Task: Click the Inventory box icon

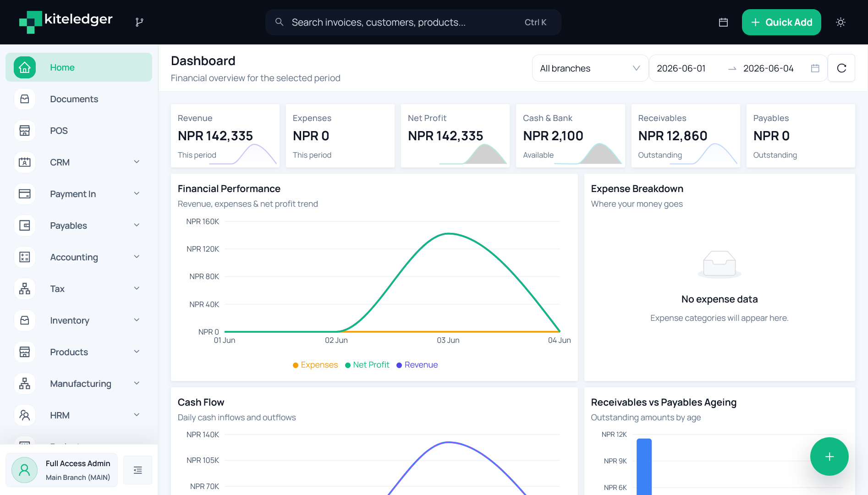Action: tap(25, 320)
